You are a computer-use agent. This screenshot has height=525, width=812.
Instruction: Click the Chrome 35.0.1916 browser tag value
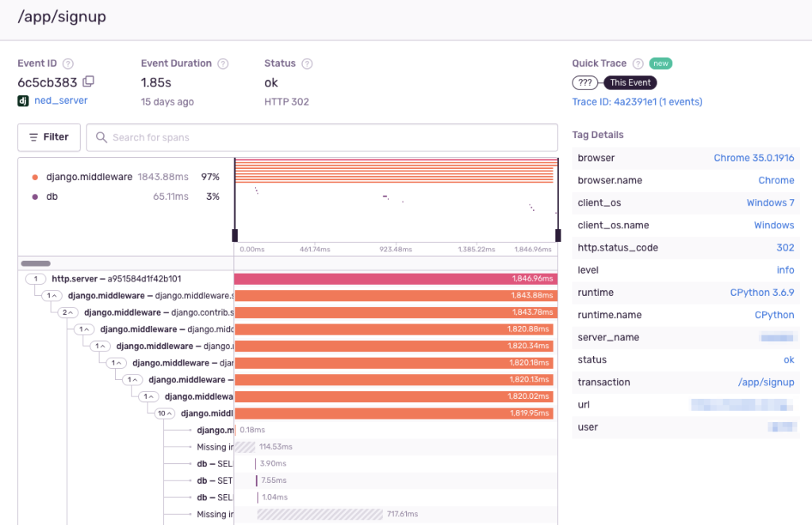[753, 158]
